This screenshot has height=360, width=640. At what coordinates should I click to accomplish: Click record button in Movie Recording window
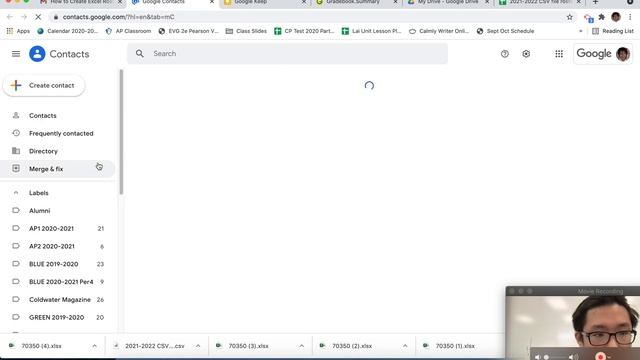600,356
